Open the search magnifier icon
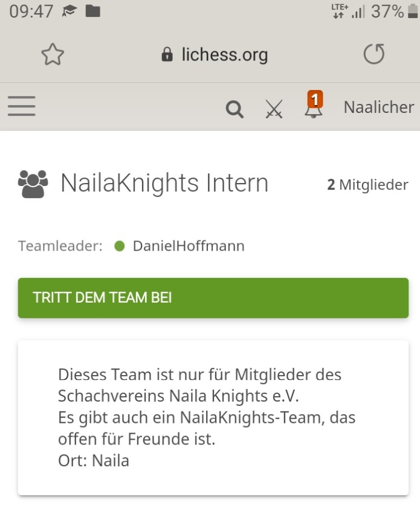Screen dimensions: 420x517 coord(234,109)
